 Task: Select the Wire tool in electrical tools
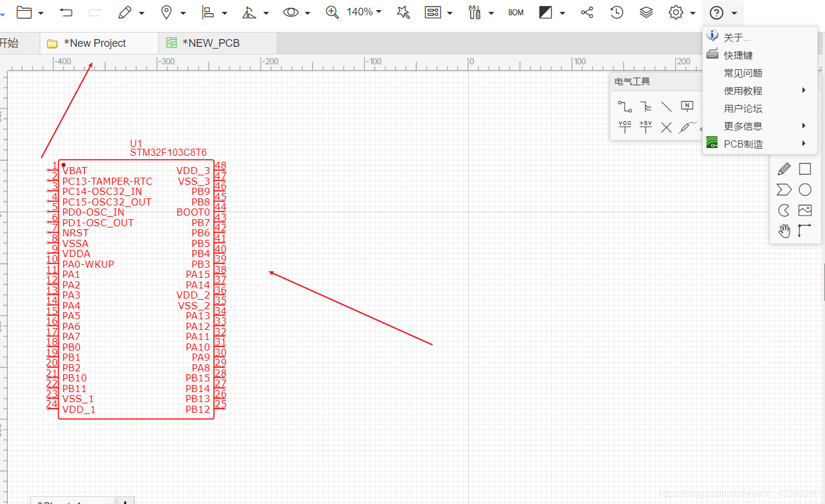click(625, 107)
